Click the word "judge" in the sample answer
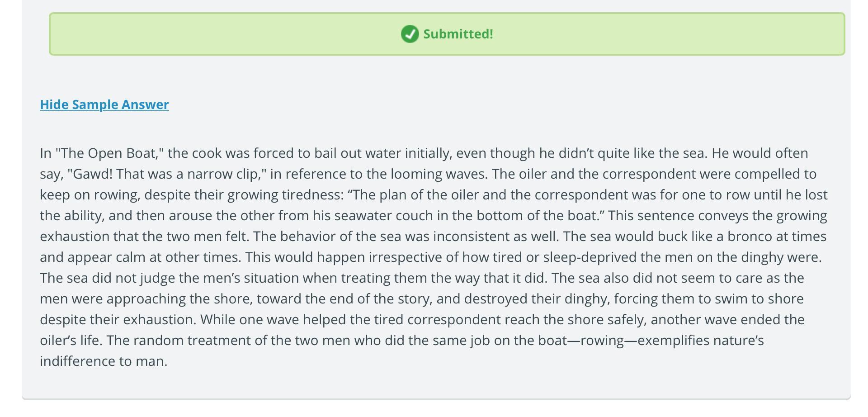This screenshot has width=868, height=417. tap(157, 278)
